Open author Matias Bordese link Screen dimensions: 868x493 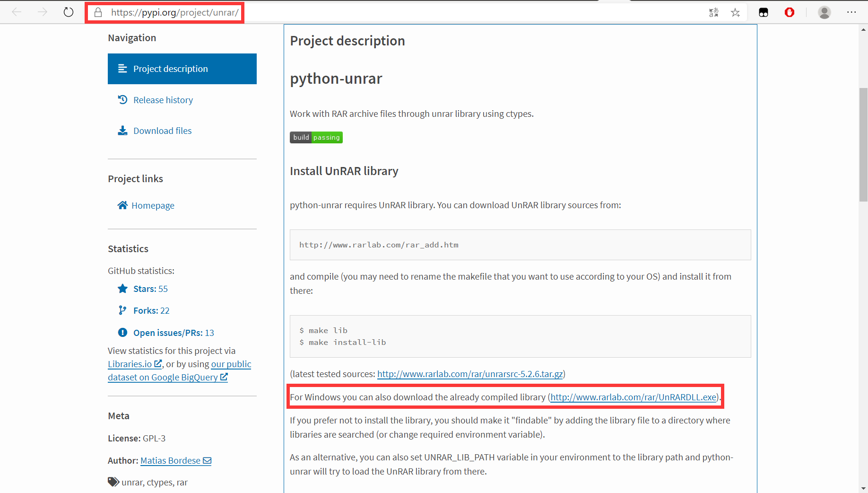pyautogui.click(x=175, y=460)
